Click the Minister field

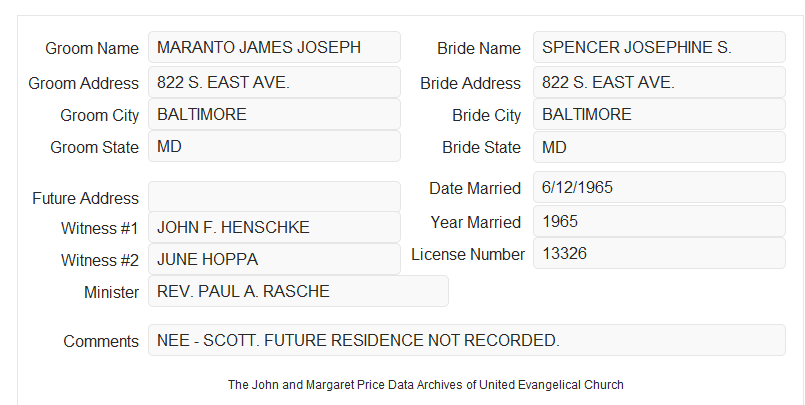click(x=298, y=291)
